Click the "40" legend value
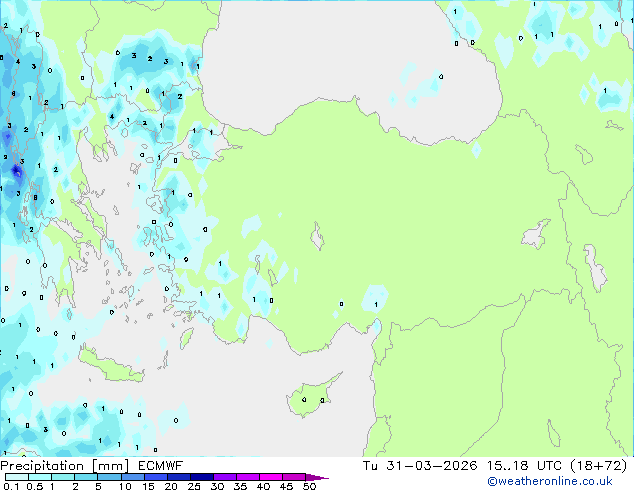The height and width of the screenshot is (490, 634). click(x=263, y=486)
